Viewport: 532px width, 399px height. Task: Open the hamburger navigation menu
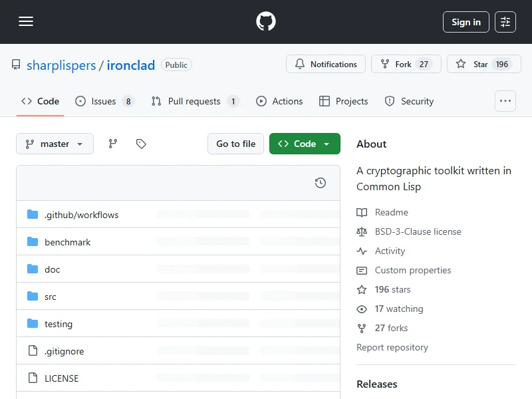[x=26, y=22]
